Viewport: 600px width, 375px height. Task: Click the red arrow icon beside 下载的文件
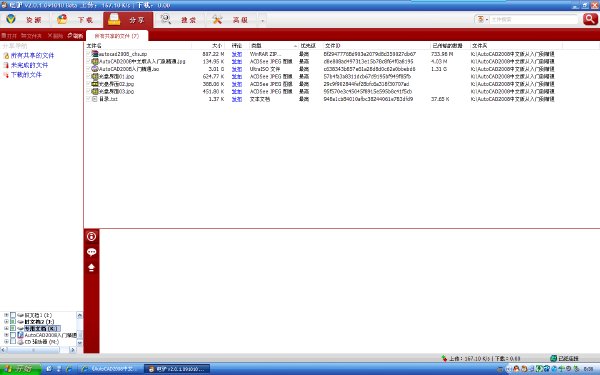[x=6, y=75]
